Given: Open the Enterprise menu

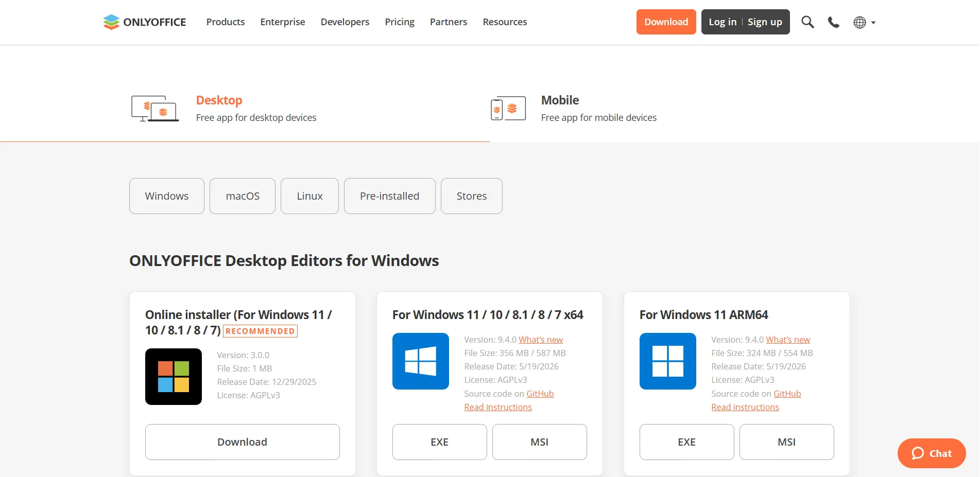Looking at the screenshot, I should coord(283,22).
